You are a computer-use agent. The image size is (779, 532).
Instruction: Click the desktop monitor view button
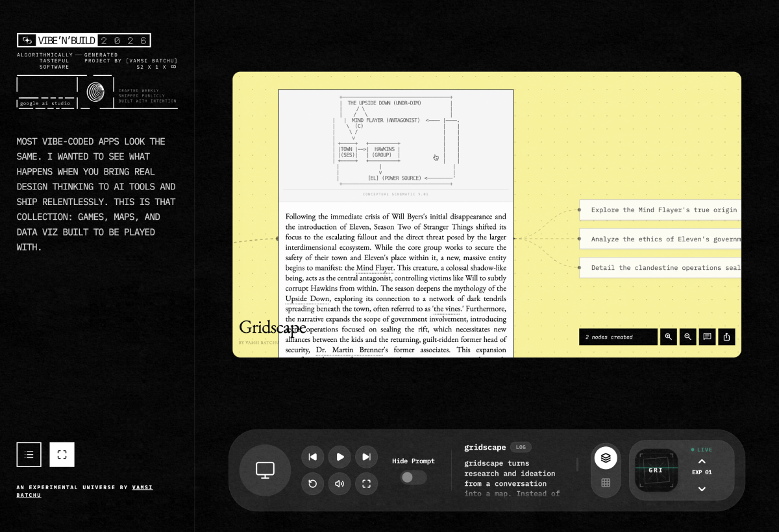click(265, 470)
